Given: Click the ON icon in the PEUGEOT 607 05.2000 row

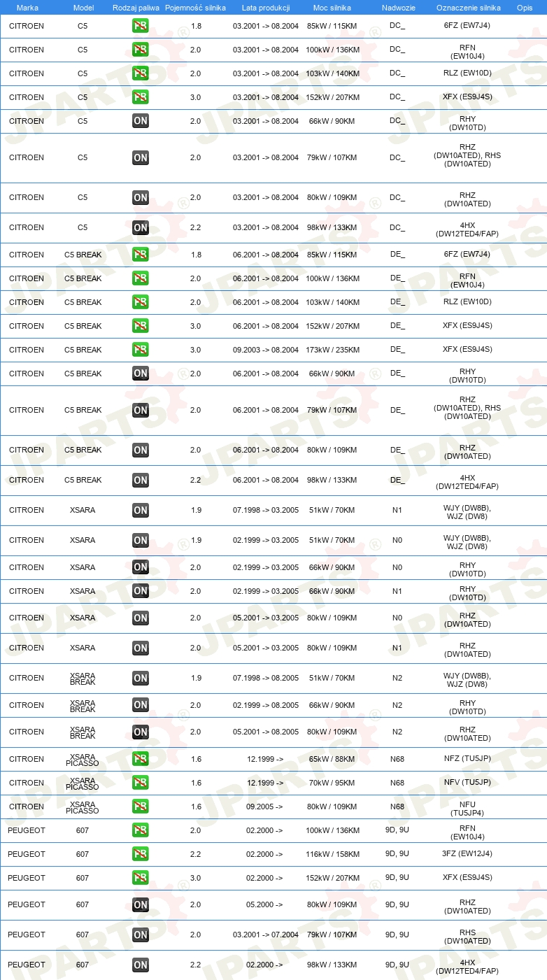Looking at the screenshot, I should (141, 905).
